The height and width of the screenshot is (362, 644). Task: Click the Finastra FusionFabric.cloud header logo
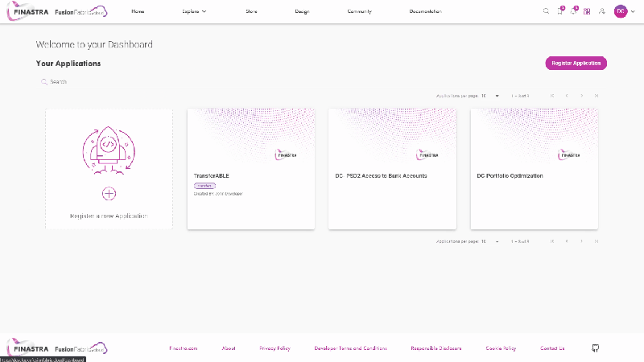click(x=57, y=11)
